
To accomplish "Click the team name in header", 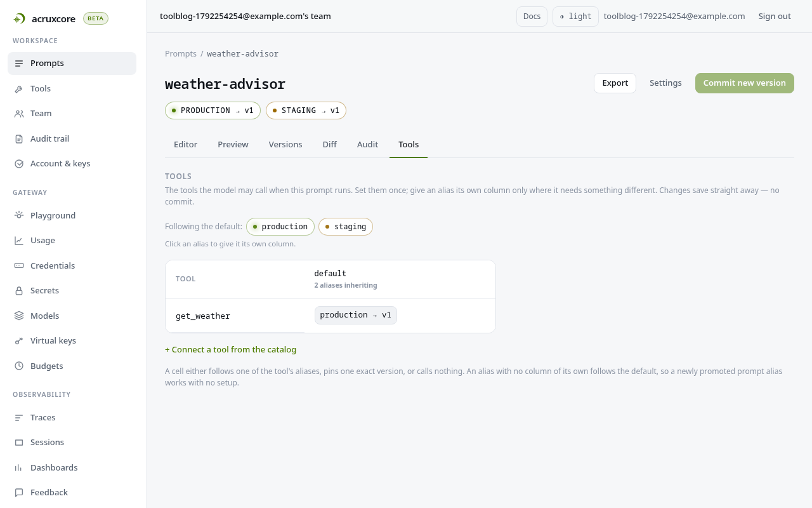I will (x=246, y=17).
